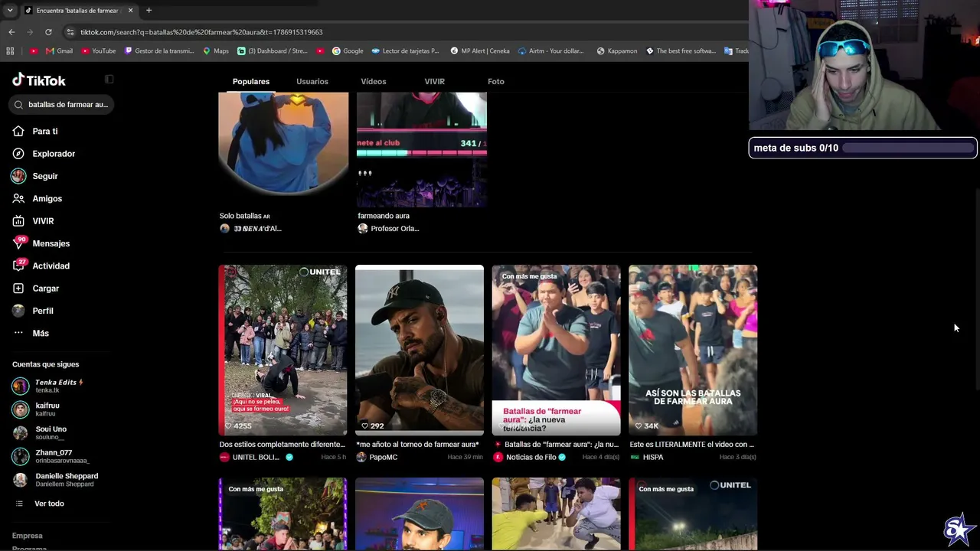The height and width of the screenshot is (551, 980).
Task: Open the Google bookmark
Action: pyautogui.click(x=348, y=51)
